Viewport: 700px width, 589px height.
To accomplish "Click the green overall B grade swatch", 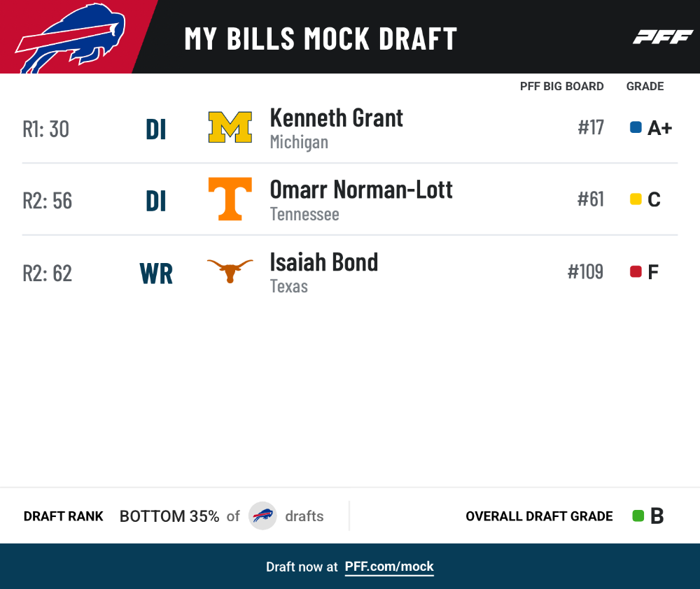I will [638, 516].
